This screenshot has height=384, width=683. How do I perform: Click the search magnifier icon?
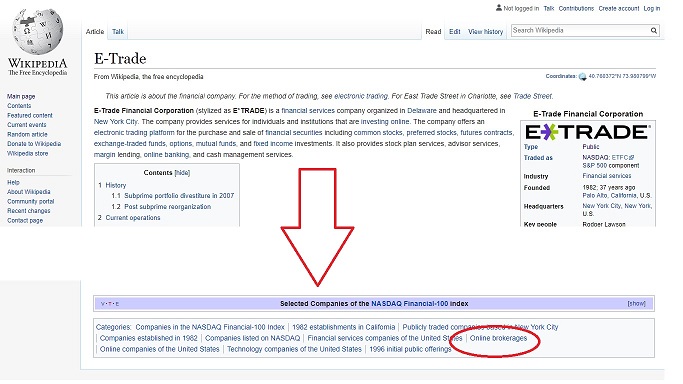(653, 30)
